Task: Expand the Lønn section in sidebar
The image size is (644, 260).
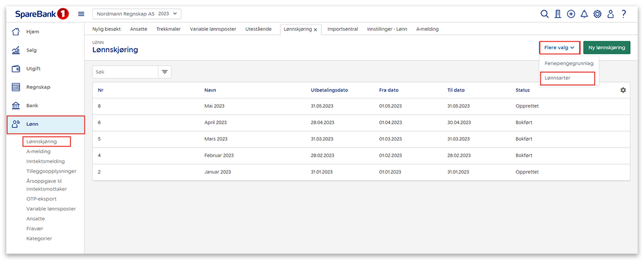Action: click(45, 125)
